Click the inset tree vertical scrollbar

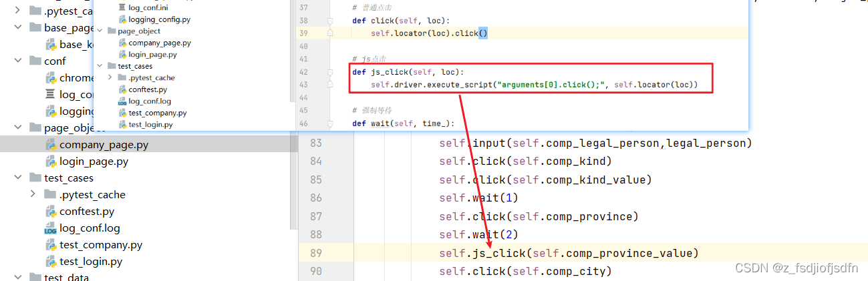pos(292,50)
